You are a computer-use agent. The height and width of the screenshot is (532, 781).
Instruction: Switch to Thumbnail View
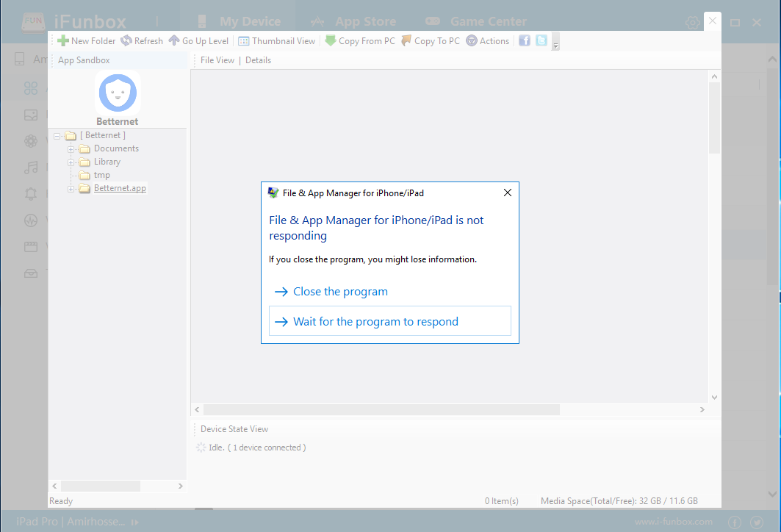[x=277, y=41]
